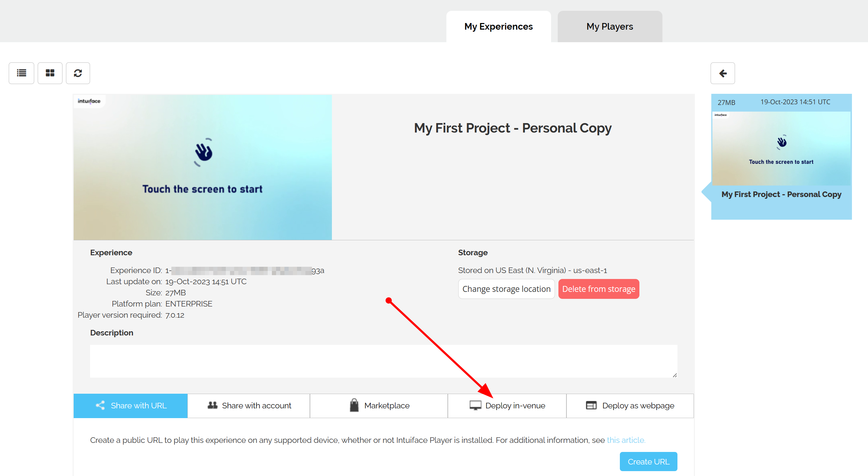Open the My Experiences tab
This screenshot has width=868, height=476.
pos(498,27)
